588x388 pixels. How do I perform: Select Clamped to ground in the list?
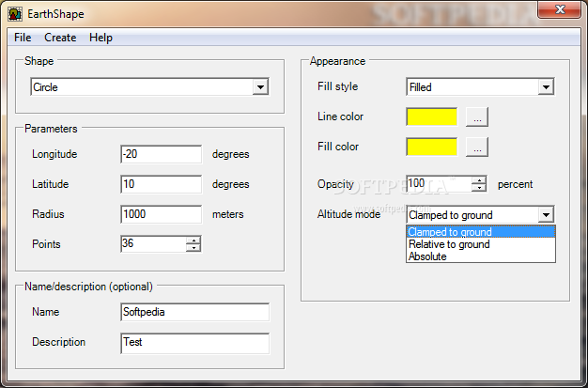tap(481, 232)
